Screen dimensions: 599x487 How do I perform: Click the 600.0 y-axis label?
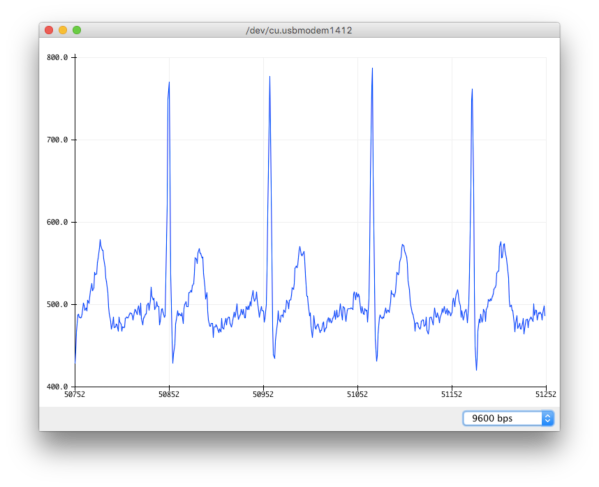(57, 222)
